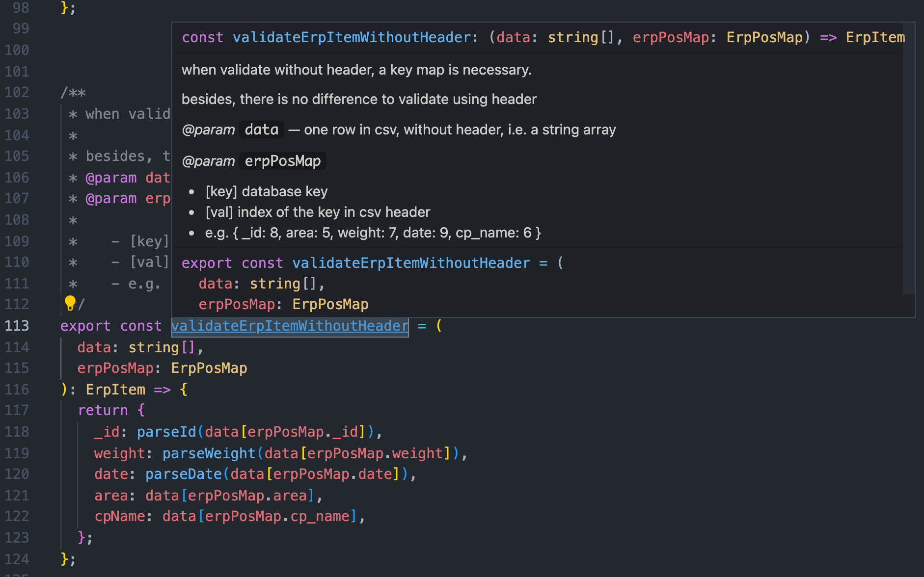
Task: Click the '/**' comment opener on line 102
Action: click(73, 92)
